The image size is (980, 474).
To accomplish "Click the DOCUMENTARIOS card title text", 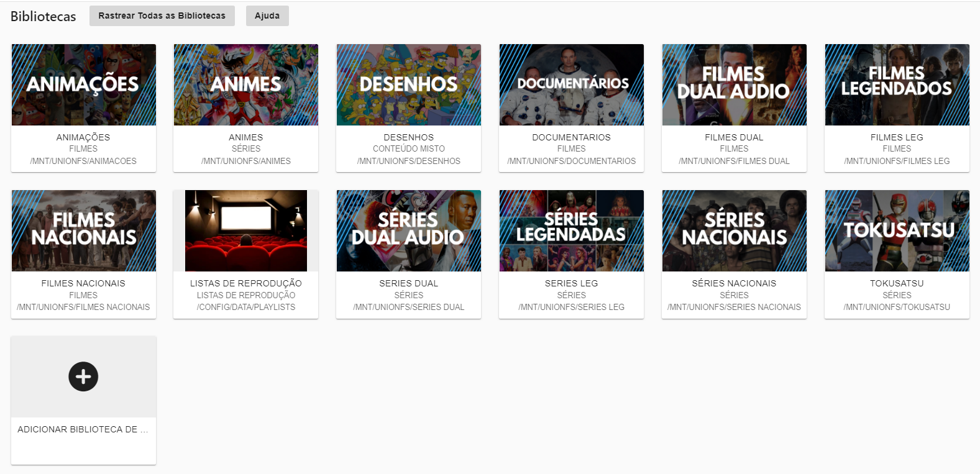I will (x=572, y=137).
